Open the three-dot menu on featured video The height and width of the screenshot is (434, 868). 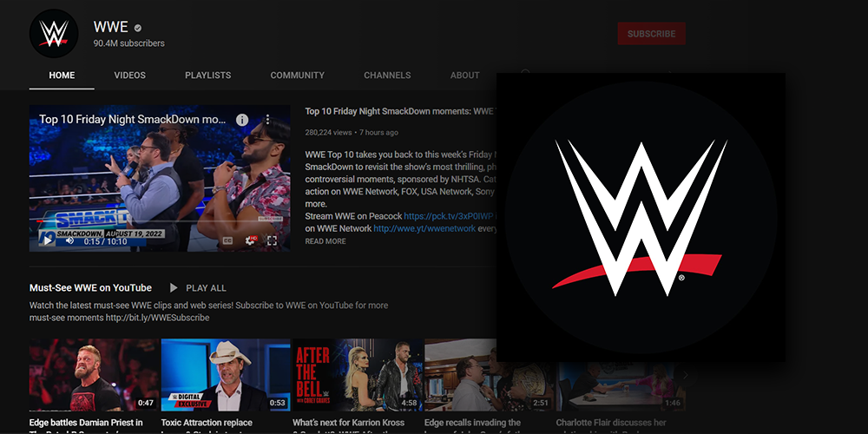tap(267, 120)
